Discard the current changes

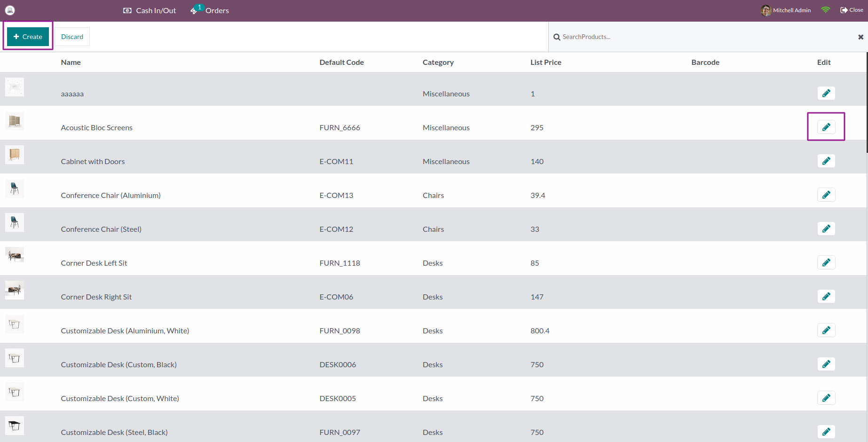pyautogui.click(x=72, y=36)
